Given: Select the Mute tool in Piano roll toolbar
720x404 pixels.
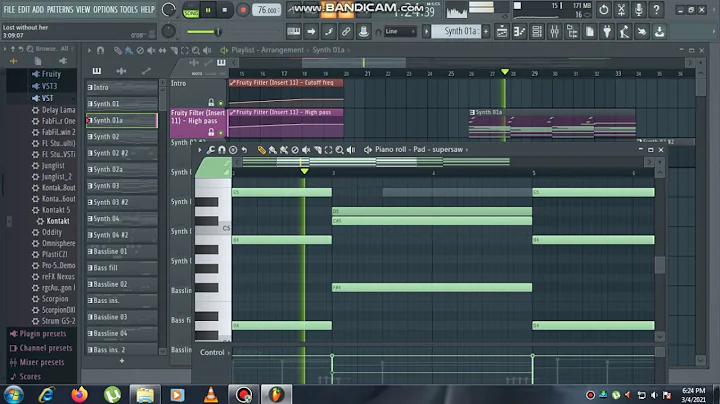Looking at the screenshot, I should [x=306, y=150].
